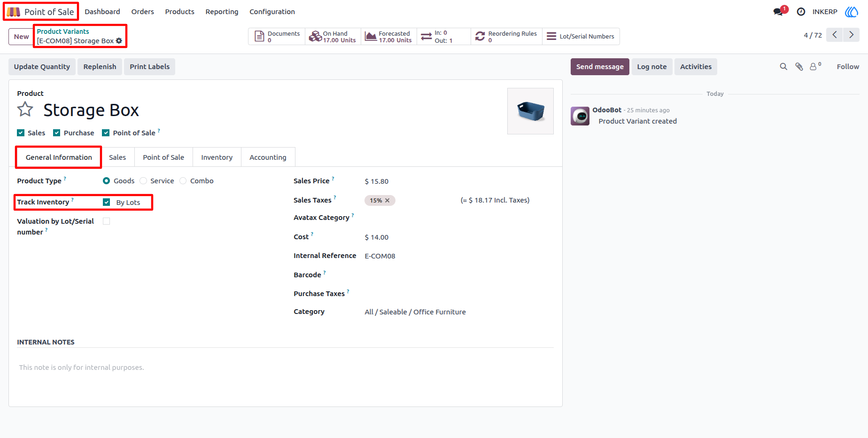Viewport: 868px width, 438px height.
Task: Click the INKERP company logo icon
Action: pyautogui.click(x=852, y=12)
